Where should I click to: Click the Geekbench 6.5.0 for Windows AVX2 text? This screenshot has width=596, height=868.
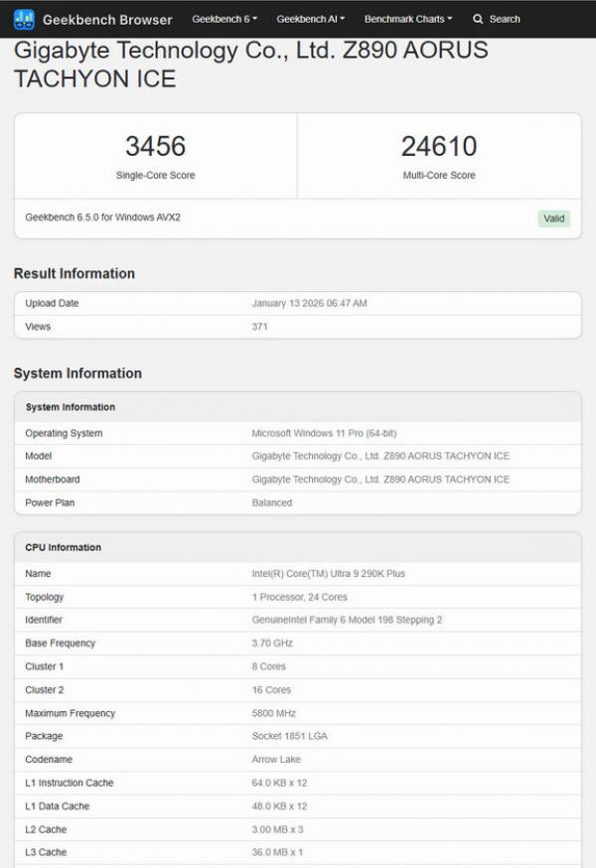coord(102,217)
